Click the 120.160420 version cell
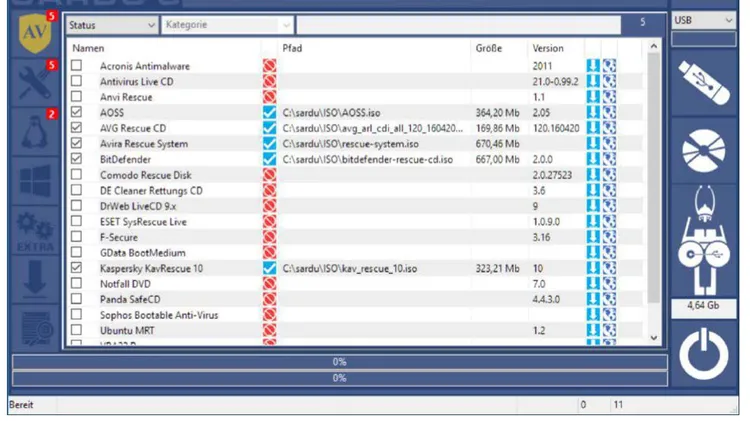The height and width of the screenshot is (421, 750). point(556,128)
